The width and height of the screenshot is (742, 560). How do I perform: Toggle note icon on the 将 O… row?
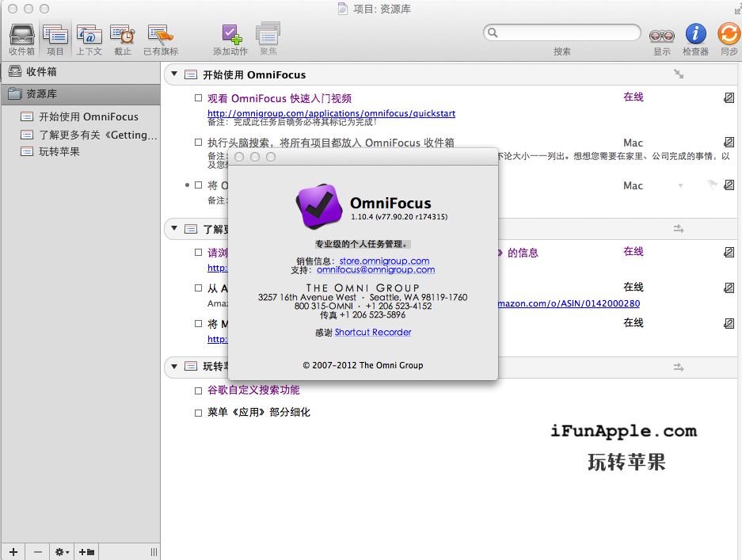coord(729,185)
